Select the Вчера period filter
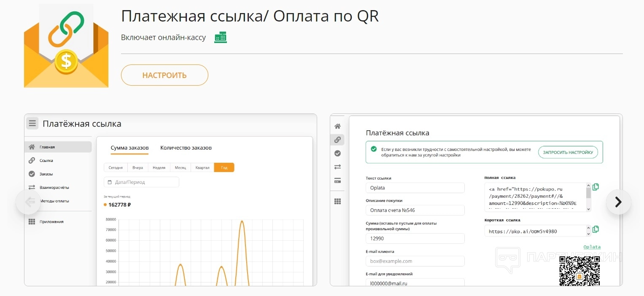Viewport: 644px width, 296px height. [x=137, y=167]
